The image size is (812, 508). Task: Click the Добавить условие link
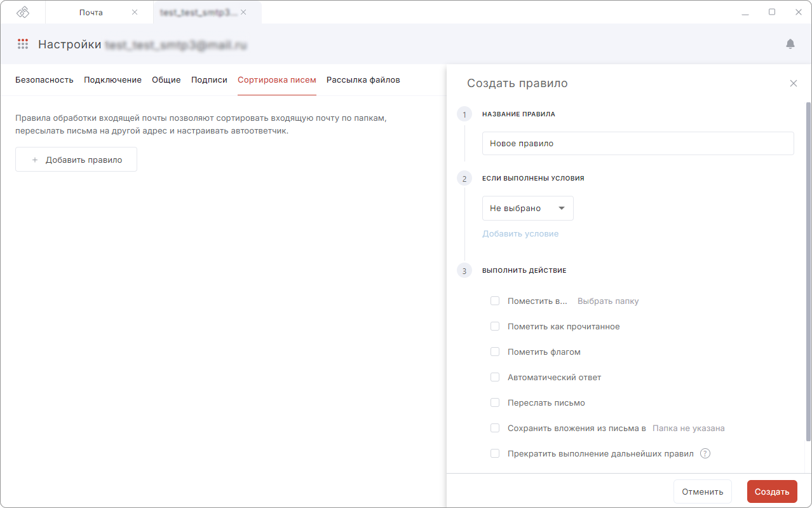tap(520, 233)
